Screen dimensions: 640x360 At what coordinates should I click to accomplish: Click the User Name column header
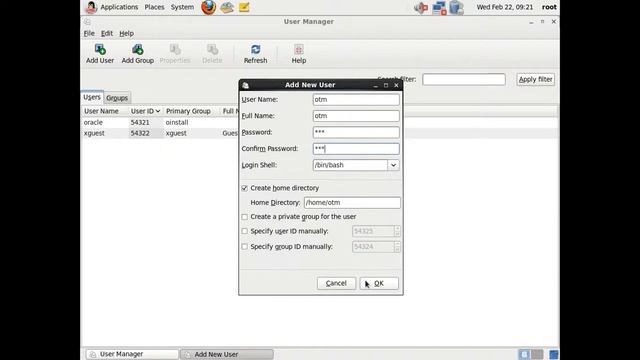pyautogui.click(x=104, y=111)
